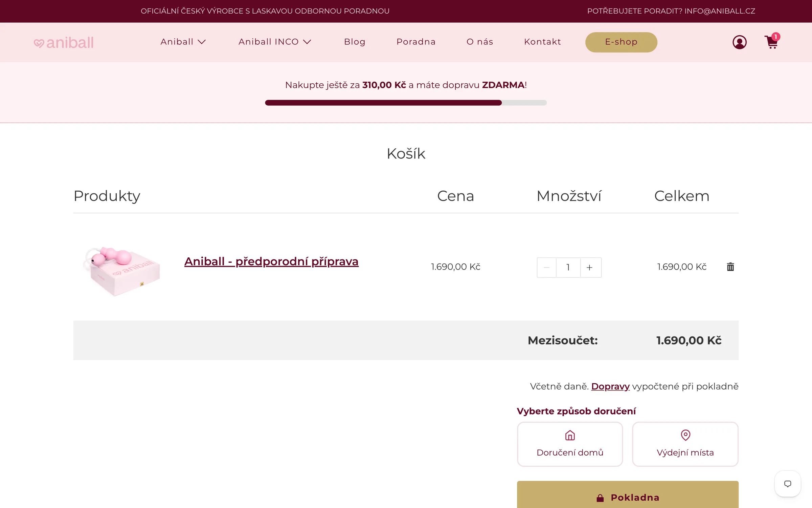Click the cart badge showing 1
Image resolution: width=812 pixels, height=508 pixels.
776,37
